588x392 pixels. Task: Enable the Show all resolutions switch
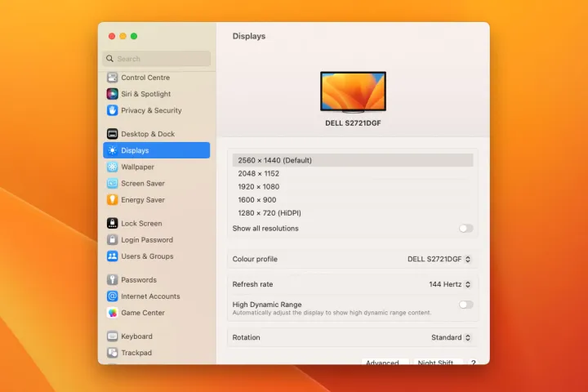[465, 229]
